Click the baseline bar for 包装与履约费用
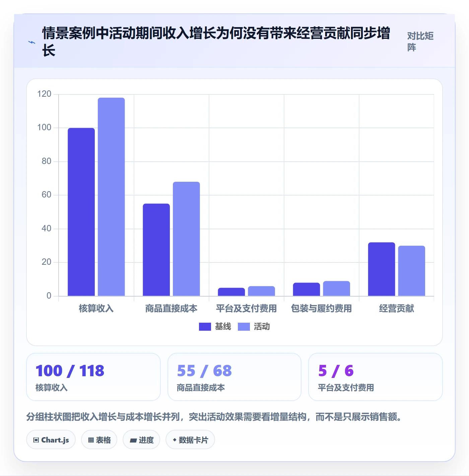This screenshot has height=476, width=469. 306,289
